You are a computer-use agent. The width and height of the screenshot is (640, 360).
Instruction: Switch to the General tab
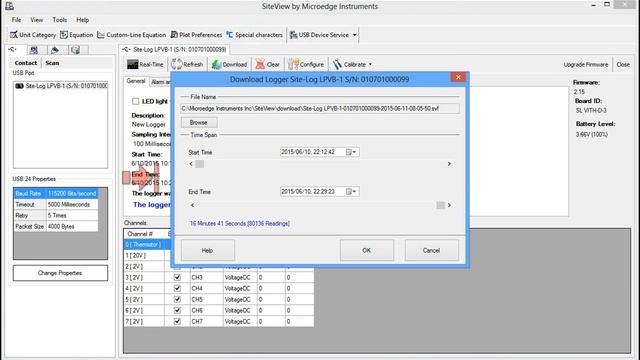136,81
